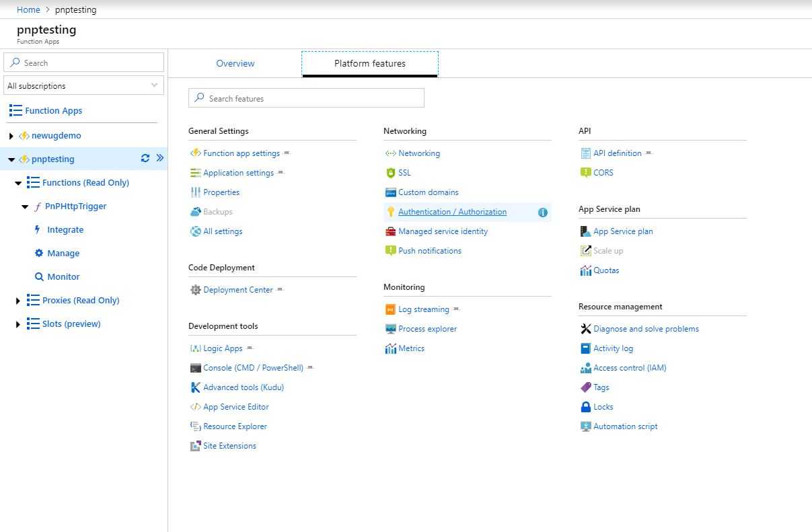
Task: Click the API definition icon
Action: click(586, 153)
